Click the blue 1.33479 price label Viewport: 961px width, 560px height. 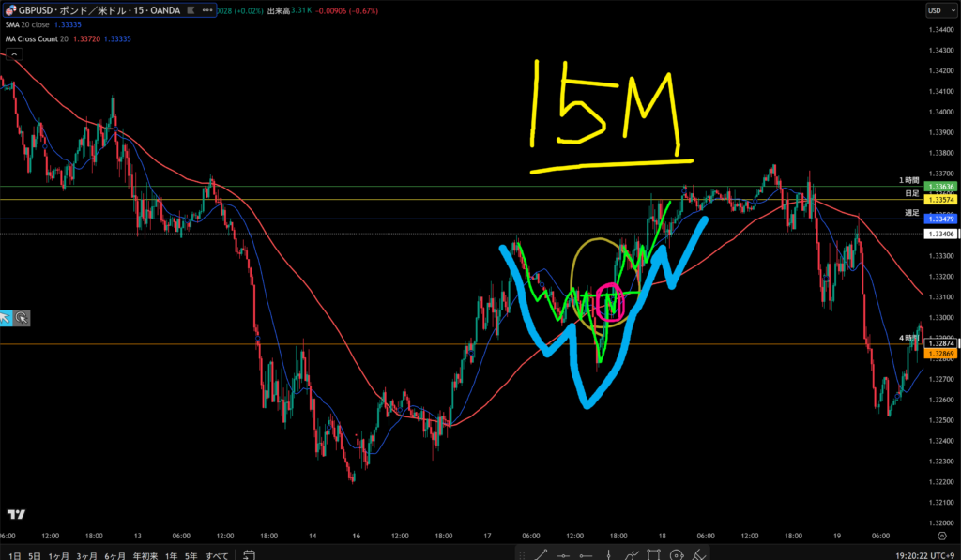coord(940,219)
